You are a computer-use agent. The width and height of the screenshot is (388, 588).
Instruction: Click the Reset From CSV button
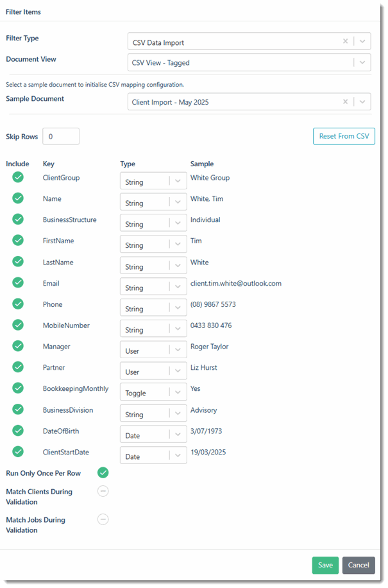click(344, 136)
